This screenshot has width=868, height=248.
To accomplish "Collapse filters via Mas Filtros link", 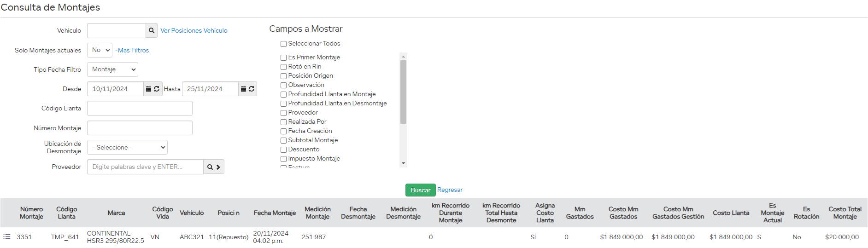I will [132, 51].
